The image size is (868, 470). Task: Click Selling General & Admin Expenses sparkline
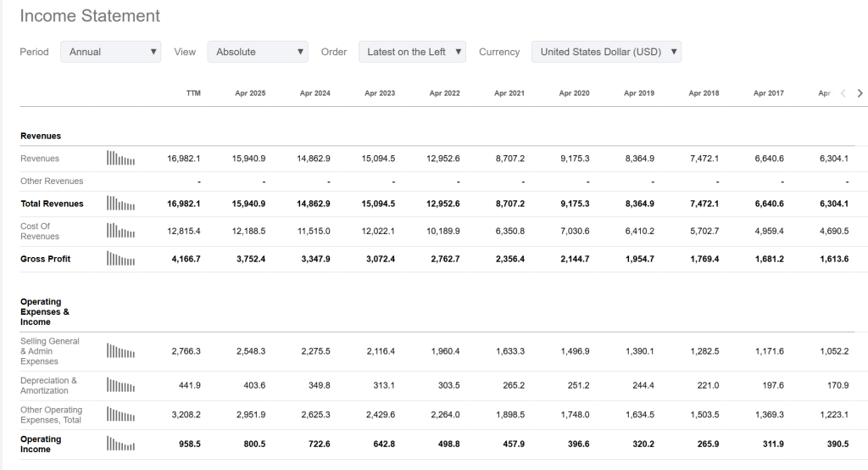click(x=120, y=351)
